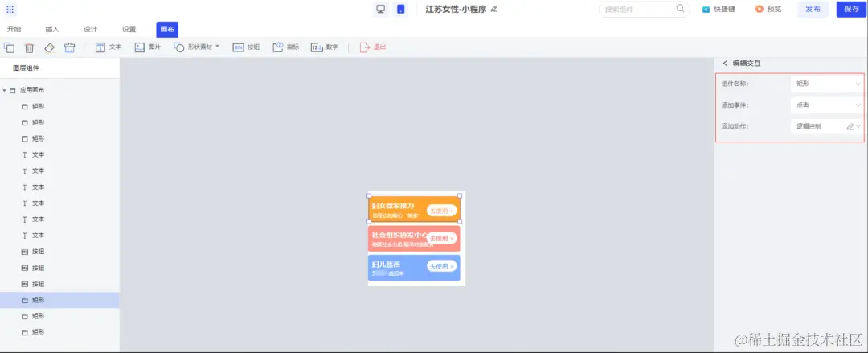Insert a 图标 icon component

coord(285,47)
